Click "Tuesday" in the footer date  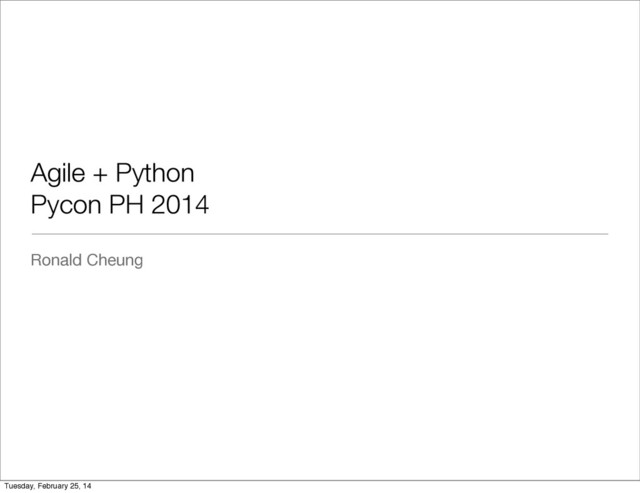[x=18, y=485]
